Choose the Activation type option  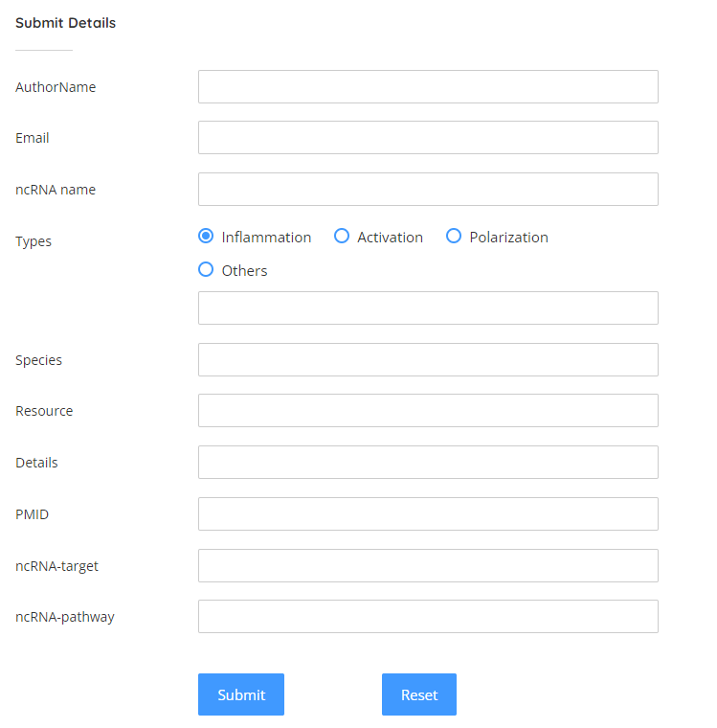click(x=342, y=237)
